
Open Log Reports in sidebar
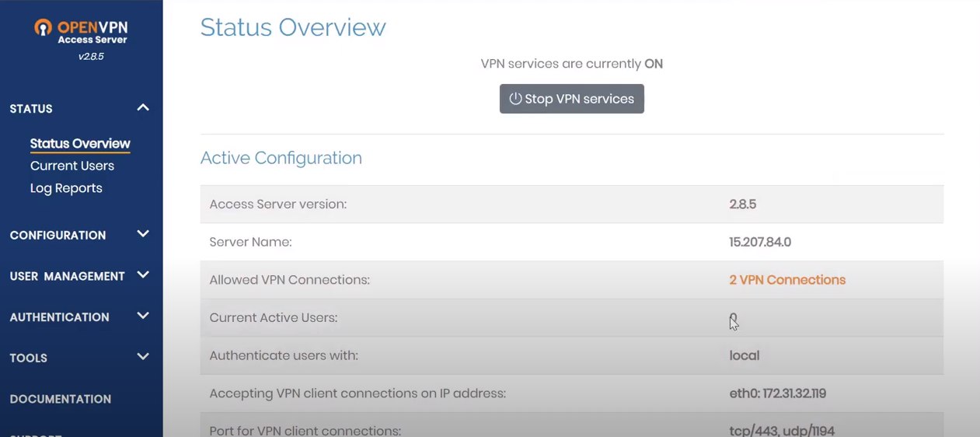(66, 188)
